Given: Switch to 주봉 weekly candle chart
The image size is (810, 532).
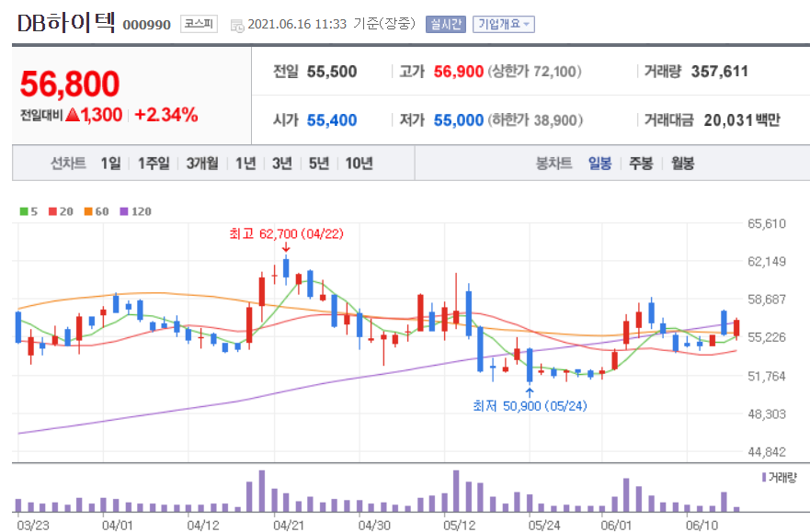Looking at the screenshot, I should (641, 164).
